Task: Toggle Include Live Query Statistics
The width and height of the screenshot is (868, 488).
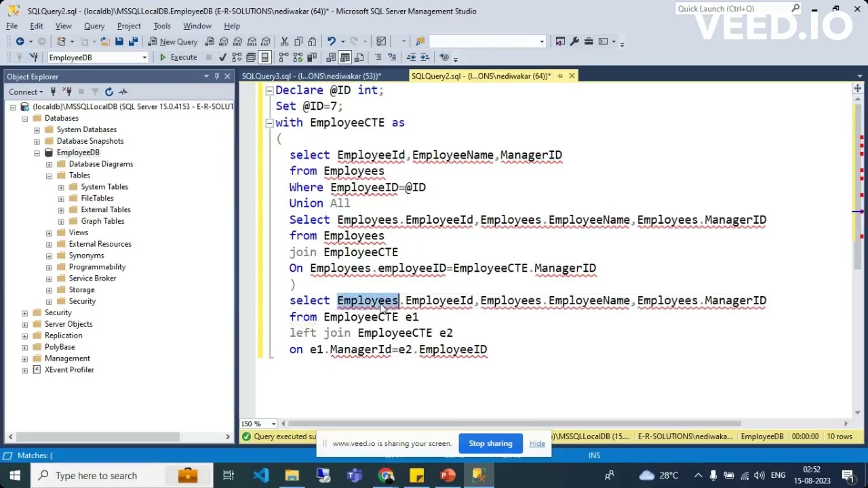Action: click(x=298, y=58)
